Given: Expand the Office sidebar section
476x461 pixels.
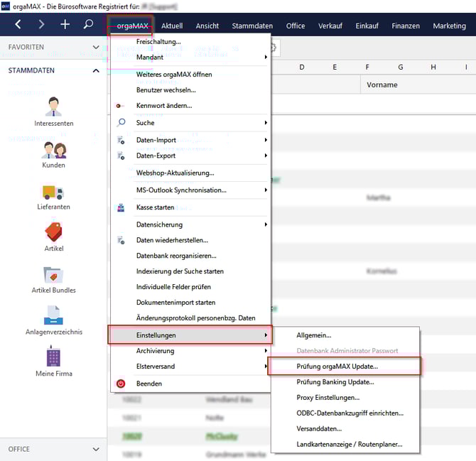Looking at the screenshot, I should (96, 449).
